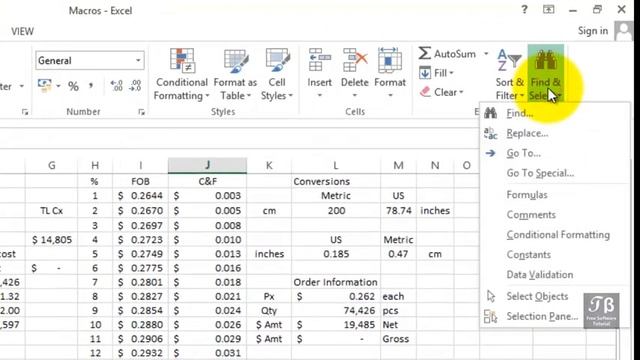The width and height of the screenshot is (640, 360).
Task: Click Decrease Decimal icon
Action: [136, 86]
